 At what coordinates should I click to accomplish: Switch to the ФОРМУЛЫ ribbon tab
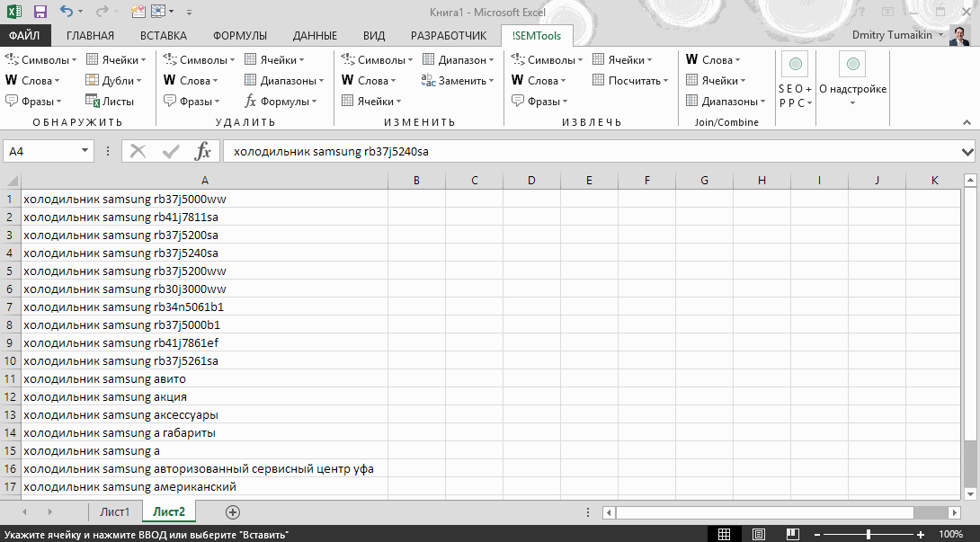pyautogui.click(x=240, y=36)
